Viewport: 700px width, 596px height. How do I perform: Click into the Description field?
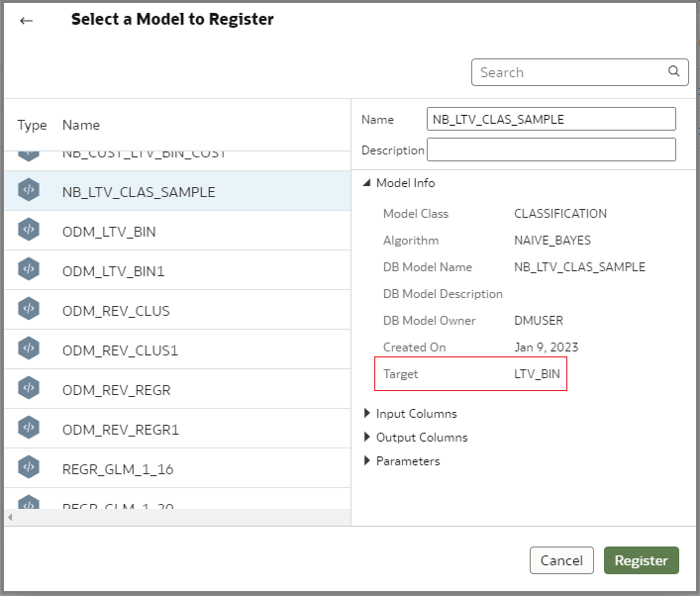click(550, 149)
